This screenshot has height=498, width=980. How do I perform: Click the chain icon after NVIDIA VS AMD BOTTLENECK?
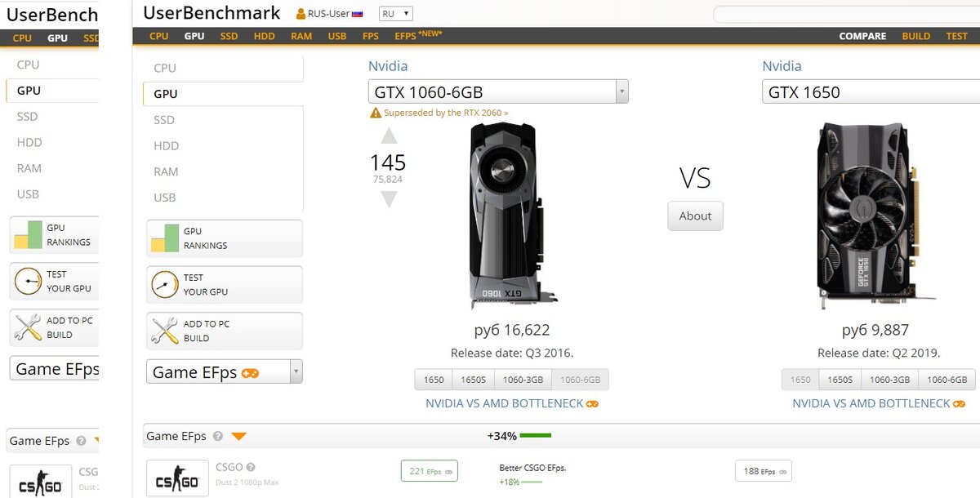pos(594,403)
